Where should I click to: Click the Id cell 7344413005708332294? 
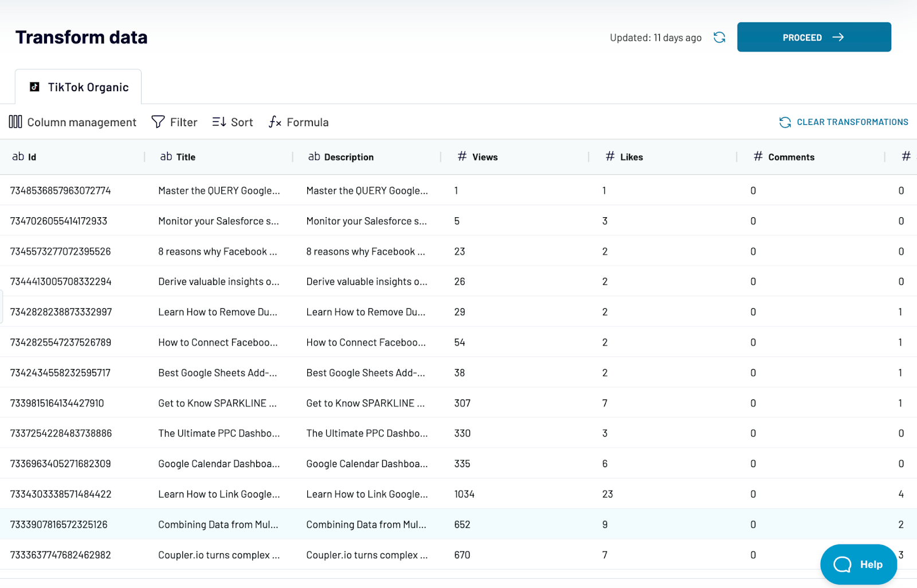61,281
